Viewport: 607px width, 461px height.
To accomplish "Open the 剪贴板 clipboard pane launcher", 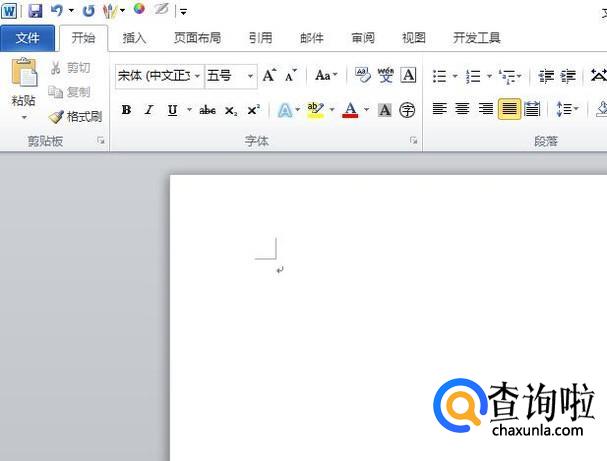I will tap(101, 141).
